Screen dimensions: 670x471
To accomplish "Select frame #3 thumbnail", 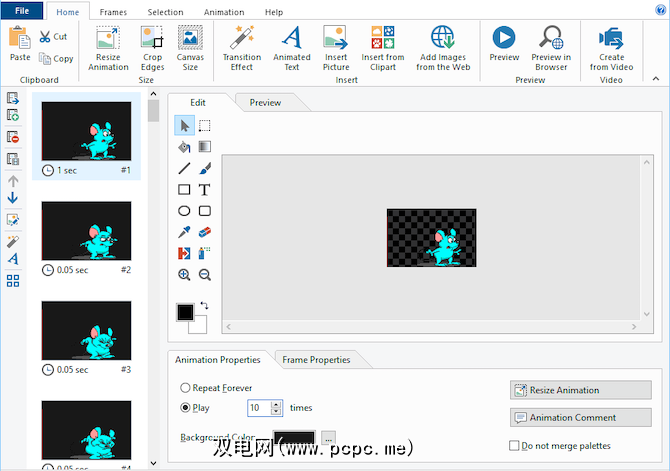I will 86,330.
